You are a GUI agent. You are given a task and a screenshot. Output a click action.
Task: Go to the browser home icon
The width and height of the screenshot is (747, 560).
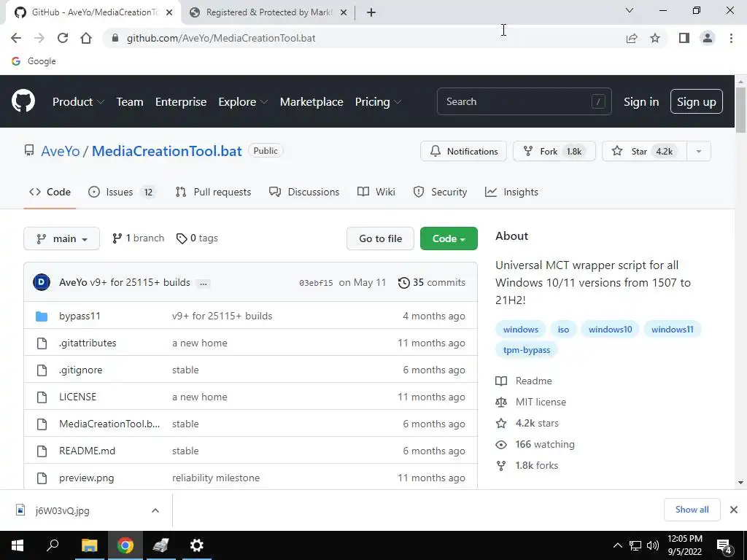click(x=86, y=38)
